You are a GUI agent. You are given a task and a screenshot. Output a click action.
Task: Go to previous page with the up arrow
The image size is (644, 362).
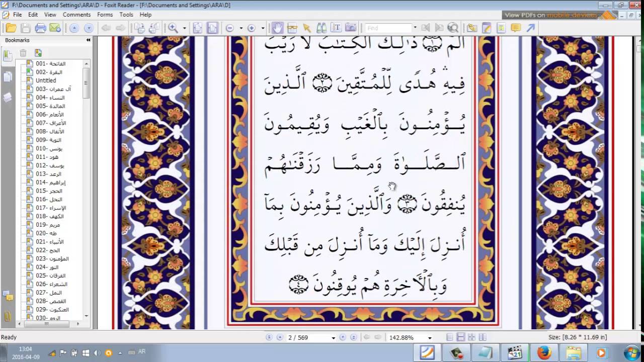[74, 28]
